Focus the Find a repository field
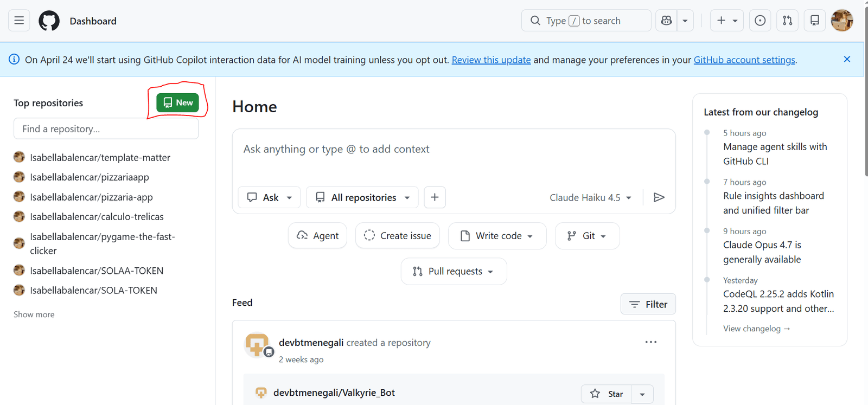This screenshot has height=405, width=868. [x=106, y=129]
